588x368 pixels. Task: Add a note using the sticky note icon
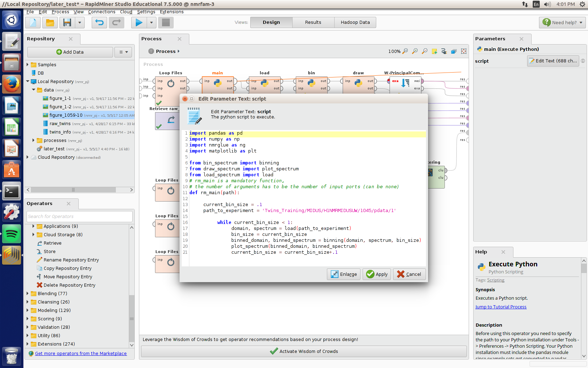[434, 51]
